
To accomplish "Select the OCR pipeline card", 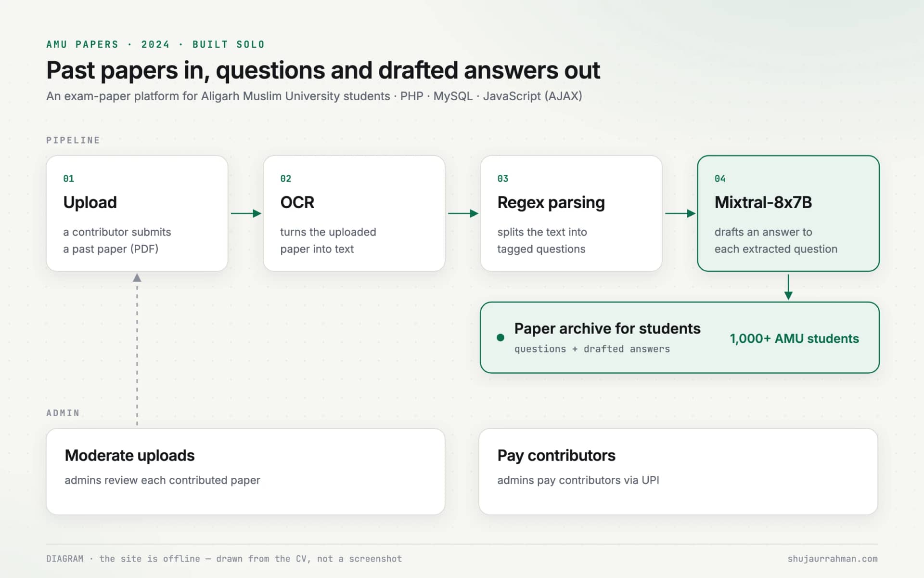I will point(354,213).
